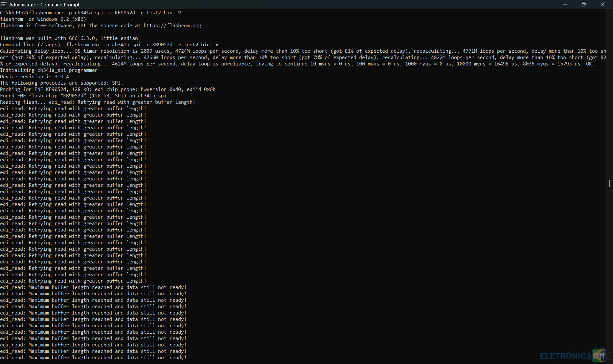Click the vertical scrollbar thumb

point(609,183)
